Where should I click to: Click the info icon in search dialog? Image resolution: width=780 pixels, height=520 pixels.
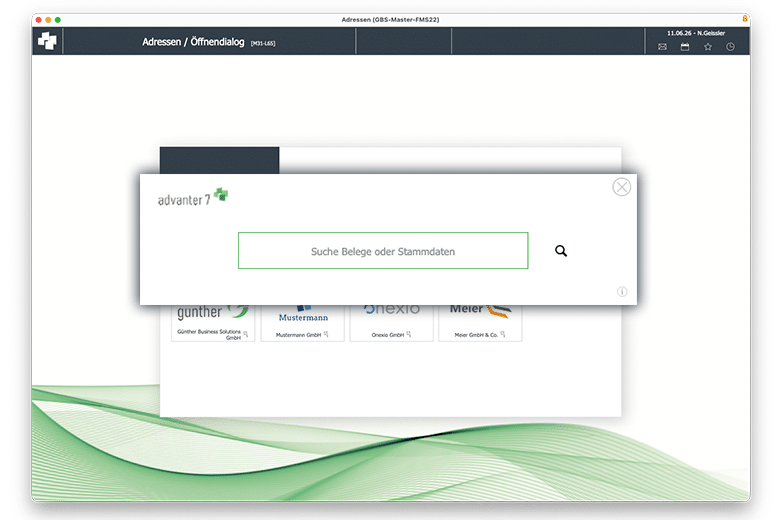coord(622,292)
